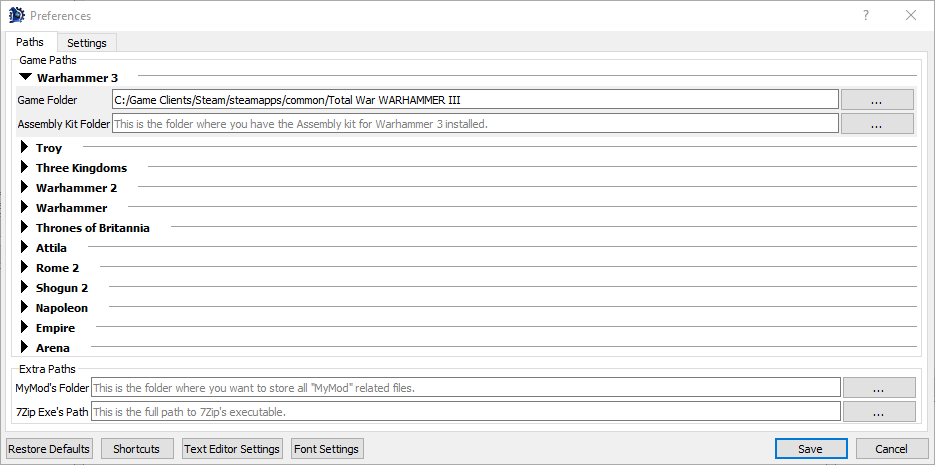
Task: Select the Paths tab
Action: (30, 42)
